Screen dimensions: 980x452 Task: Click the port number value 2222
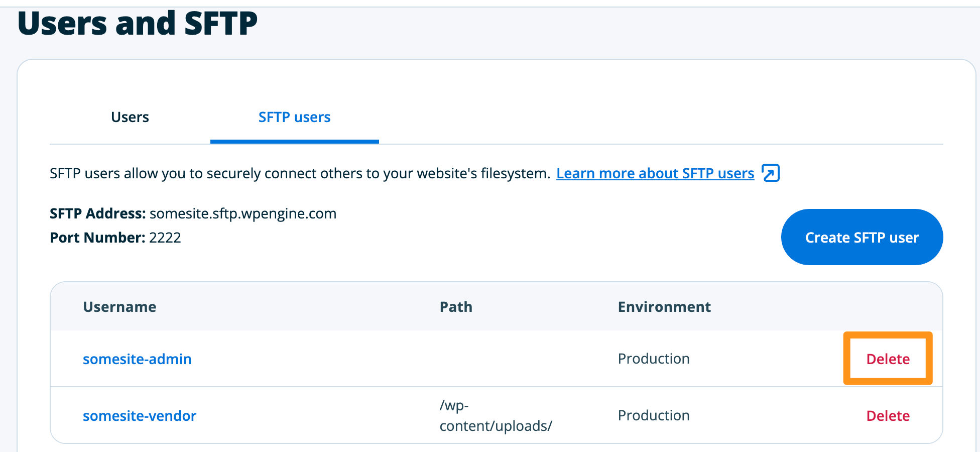(x=165, y=238)
